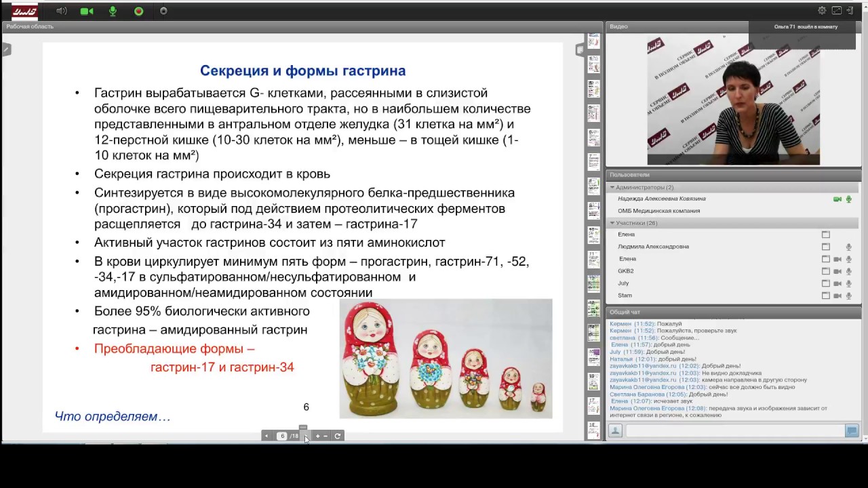The width and height of the screenshot is (868, 488).
Task: Select user ОМБ Медицинская компания
Action: [x=658, y=211]
